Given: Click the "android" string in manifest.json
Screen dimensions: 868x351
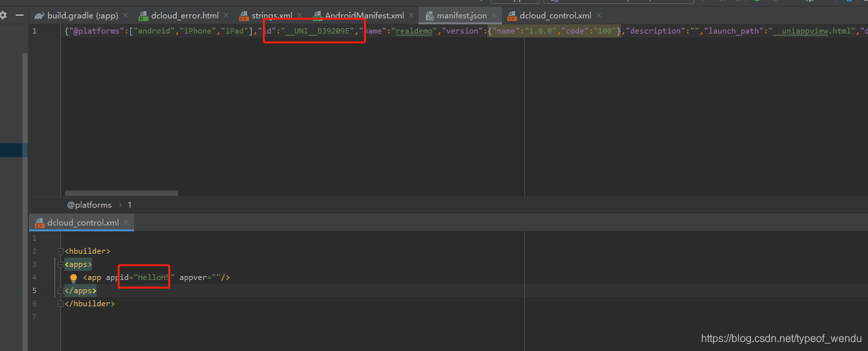Looking at the screenshot, I should (154, 31).
